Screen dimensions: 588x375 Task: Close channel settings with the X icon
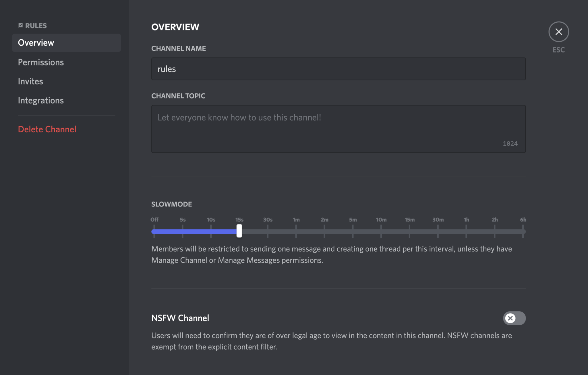coord(558,32)
